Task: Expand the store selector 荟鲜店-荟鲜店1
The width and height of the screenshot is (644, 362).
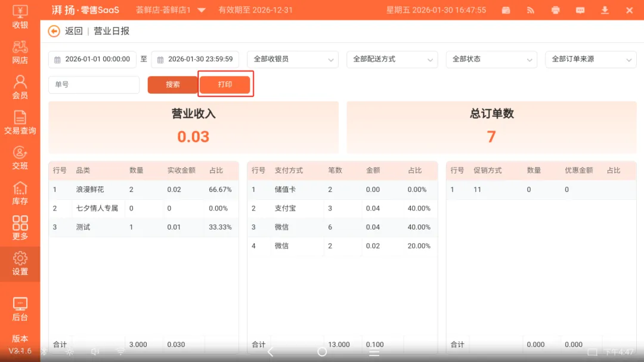Action: pos(171,10)
